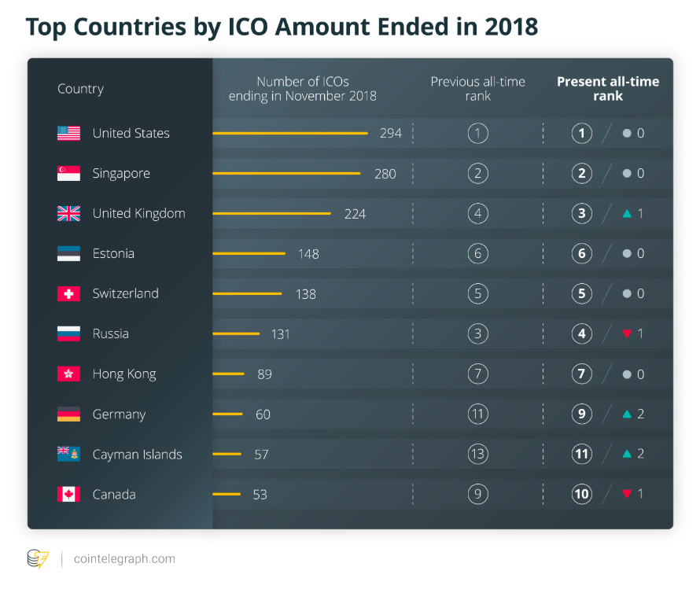Click the Cointelegraph logo icon
The height and width of the screenshot is (593, 700).
pos(38,559)
